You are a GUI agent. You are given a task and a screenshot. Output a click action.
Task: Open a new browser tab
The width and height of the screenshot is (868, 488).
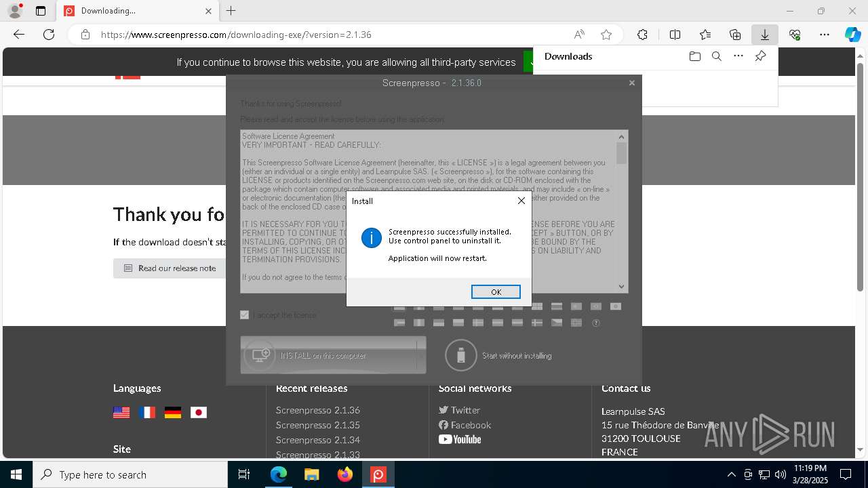click(231, 11)
